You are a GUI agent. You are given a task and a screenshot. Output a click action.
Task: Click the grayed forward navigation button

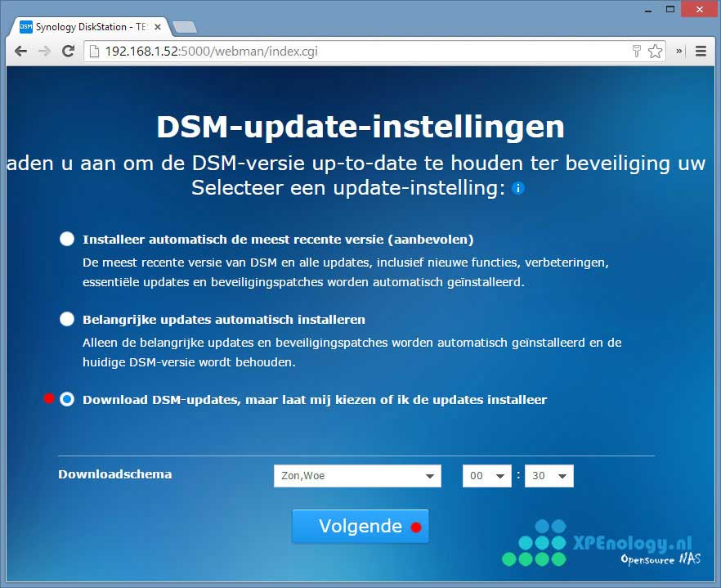point(44,51)
